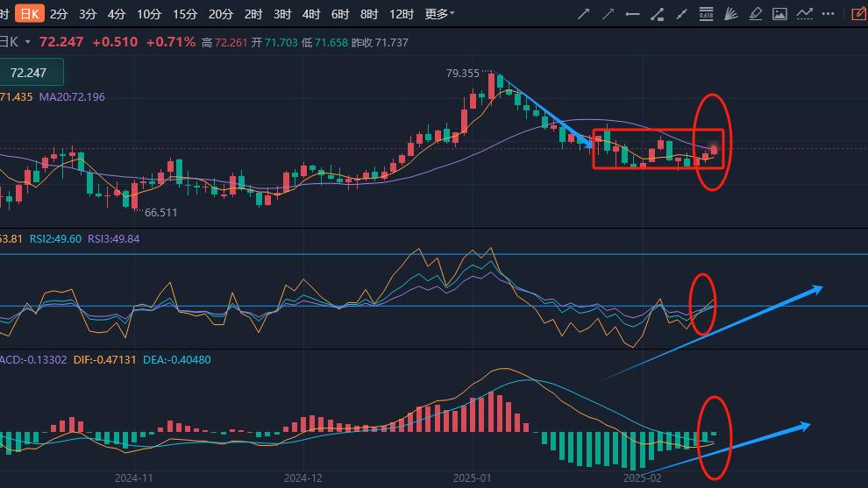Image resolution: width=868 pixels, height=488 pixels.
Task: Click the trend chart indicator icon
Action: point(804,14)
